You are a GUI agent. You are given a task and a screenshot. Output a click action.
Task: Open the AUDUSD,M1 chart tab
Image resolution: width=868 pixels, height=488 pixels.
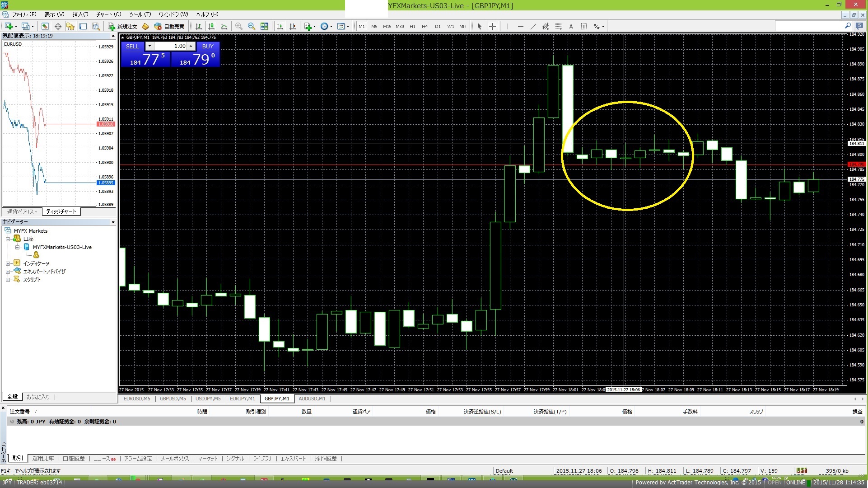point(312,399)
